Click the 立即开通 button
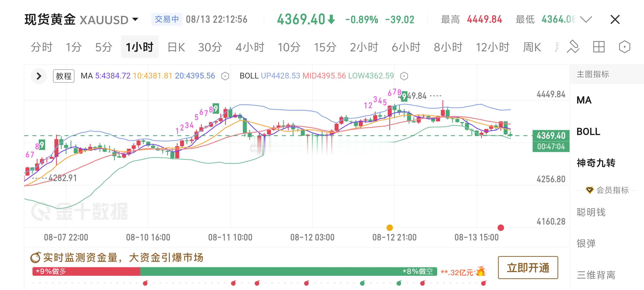 click(x=528, y=267)
